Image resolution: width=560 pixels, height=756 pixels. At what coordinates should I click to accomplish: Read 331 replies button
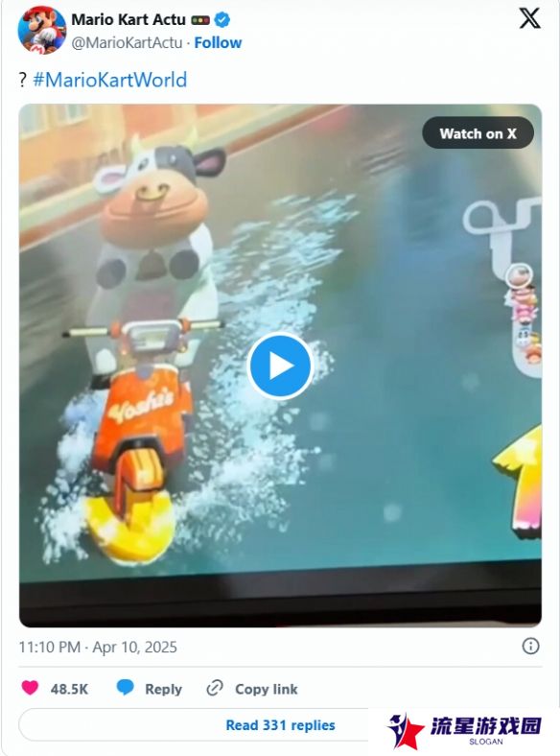[x=281, y=725]
